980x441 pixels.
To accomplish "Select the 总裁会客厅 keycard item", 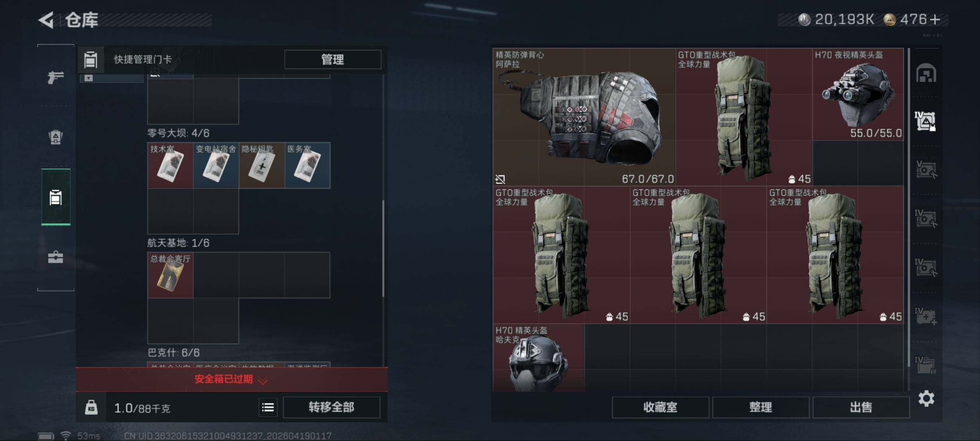I will pos(170,275).
